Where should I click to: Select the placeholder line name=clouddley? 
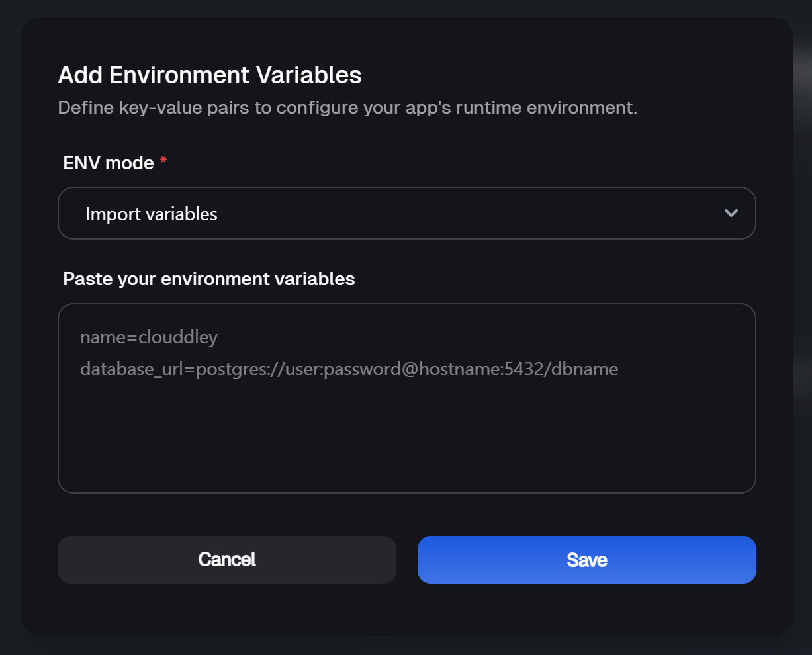(x=148, y=337)
